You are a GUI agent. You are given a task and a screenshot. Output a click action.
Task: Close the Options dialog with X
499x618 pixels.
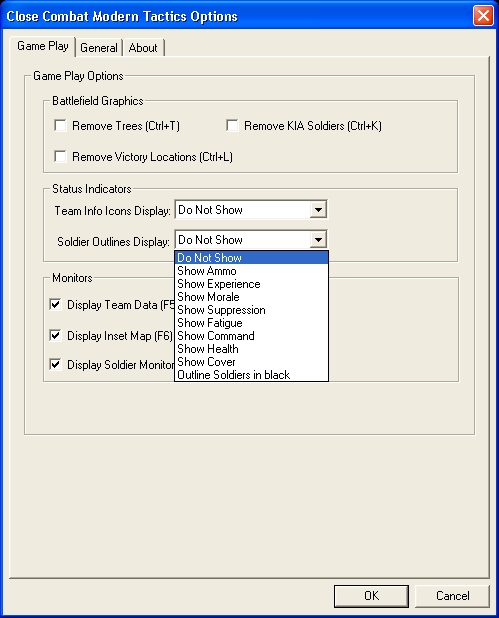pos(483,16)
